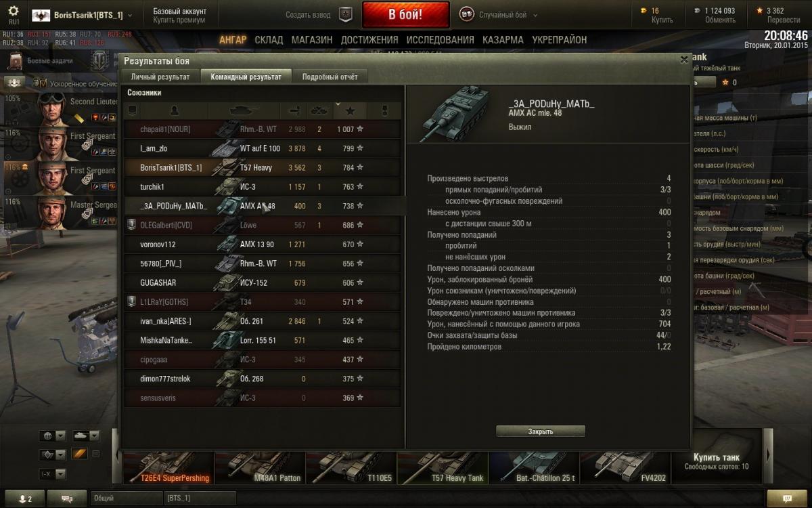Select T57 Heavy Tank in carousel
The width and height of the screenshot is (812, 508).
tap(443, 466)
